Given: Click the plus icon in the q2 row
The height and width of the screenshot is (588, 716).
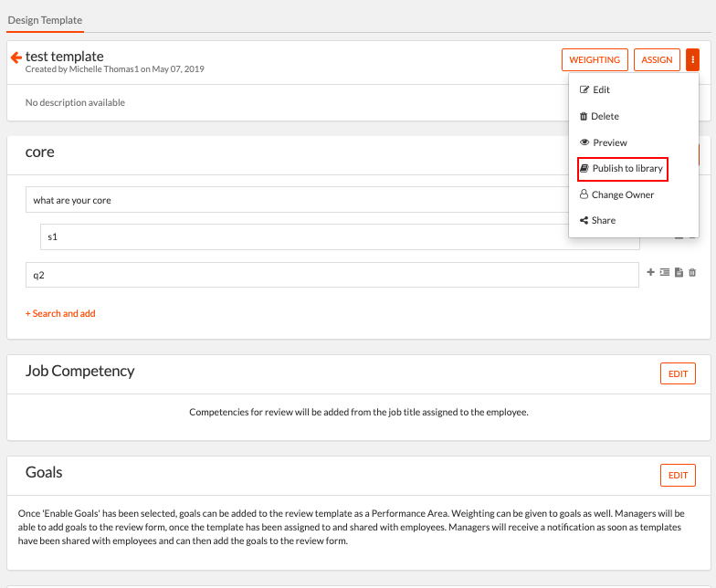Looking at the screenshot, I should pos(650,272).
